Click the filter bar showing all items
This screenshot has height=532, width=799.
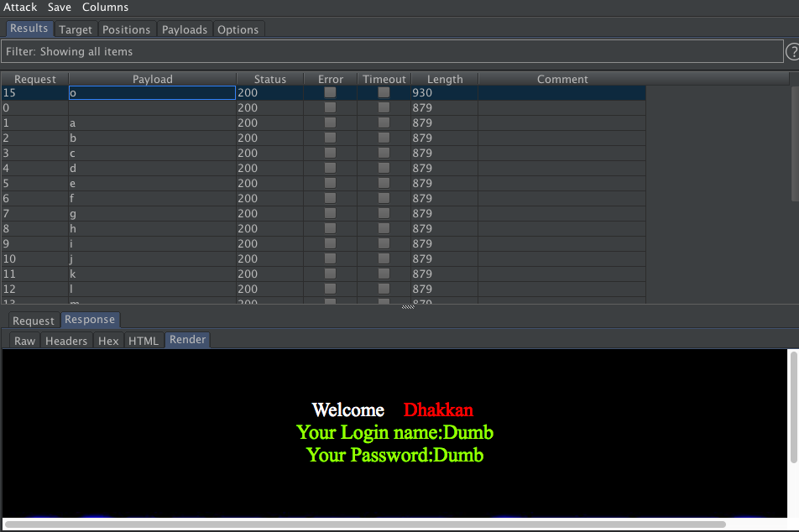click(392, 51)
